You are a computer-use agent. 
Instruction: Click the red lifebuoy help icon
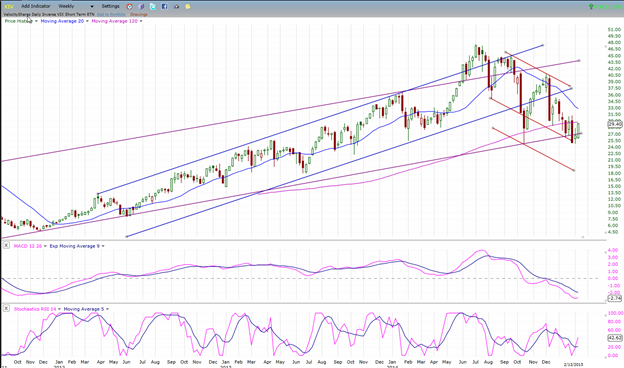click(x=129, y=6)
